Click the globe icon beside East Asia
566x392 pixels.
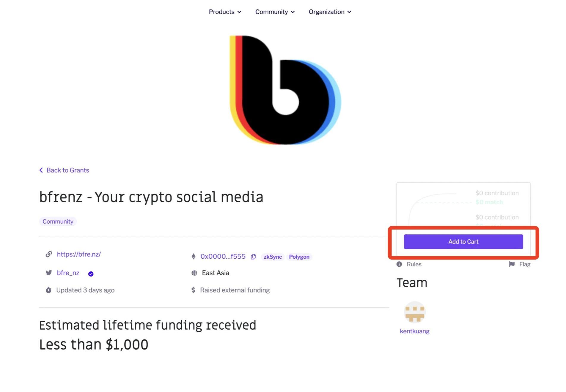pyautogui.click(x=194, y=273)
